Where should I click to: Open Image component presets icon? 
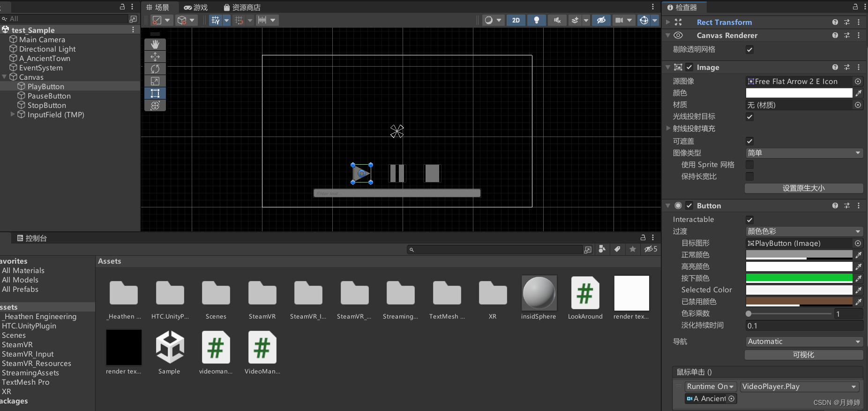point(847,68)
